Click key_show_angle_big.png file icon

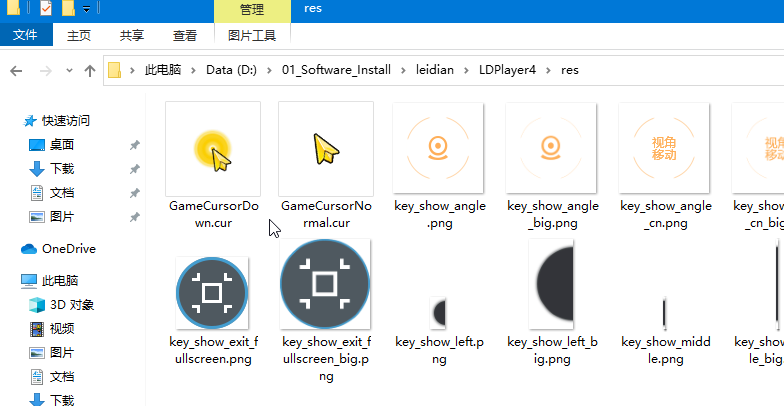click(552, 149)
